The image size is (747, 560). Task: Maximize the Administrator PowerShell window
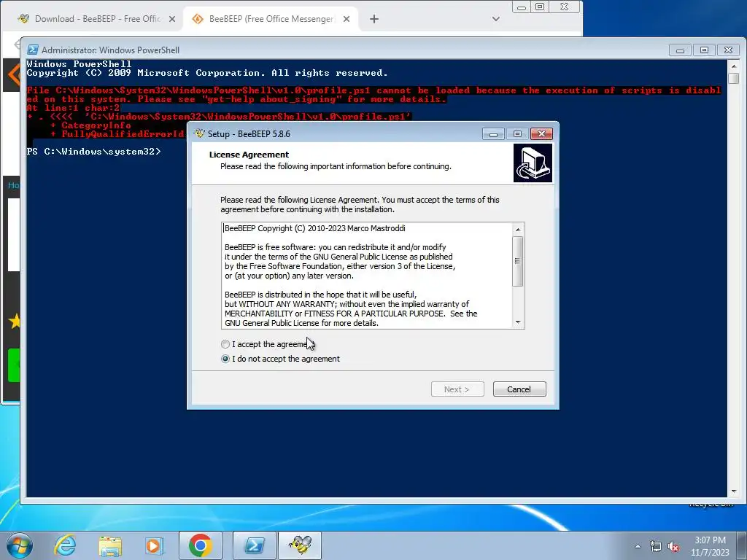(704, 50)
